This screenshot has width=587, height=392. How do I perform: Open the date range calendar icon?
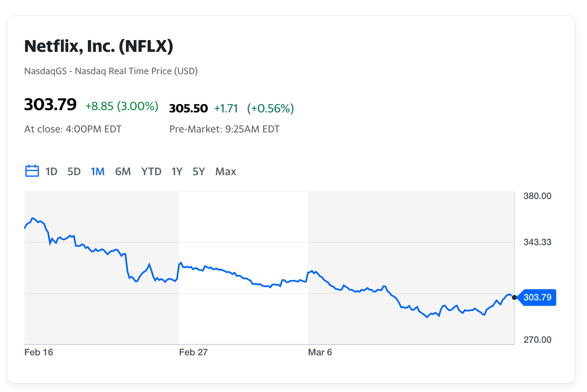[32, 171]
